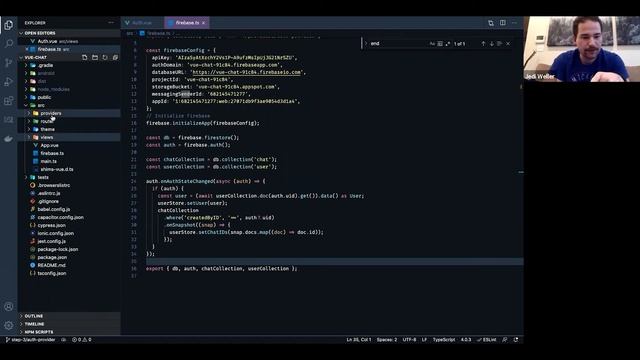The height and width of the screenshot is (360, 640).
Task: Expand the replace field in find widget
Action: tap(366, 44)
